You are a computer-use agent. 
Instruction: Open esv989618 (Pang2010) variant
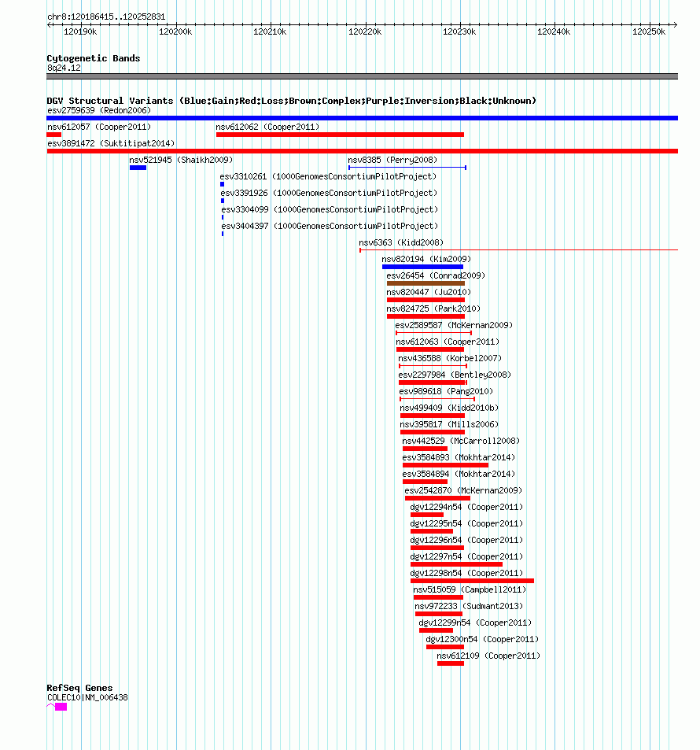446,391
